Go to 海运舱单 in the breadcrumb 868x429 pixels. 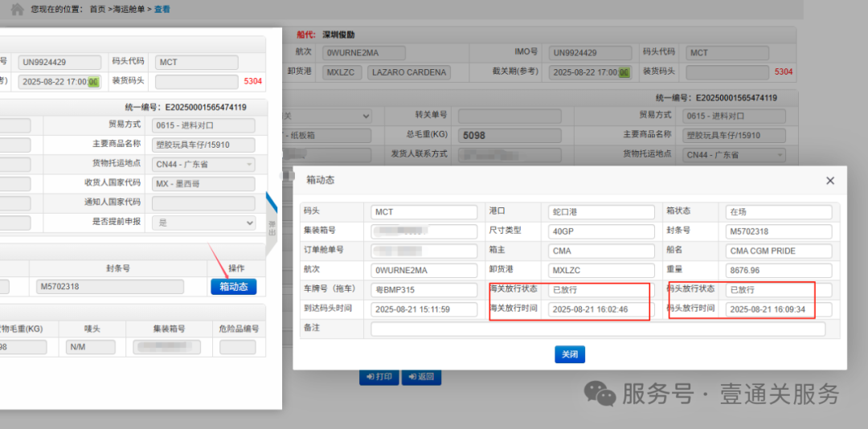pyautogui.click(x=129, y=9)
